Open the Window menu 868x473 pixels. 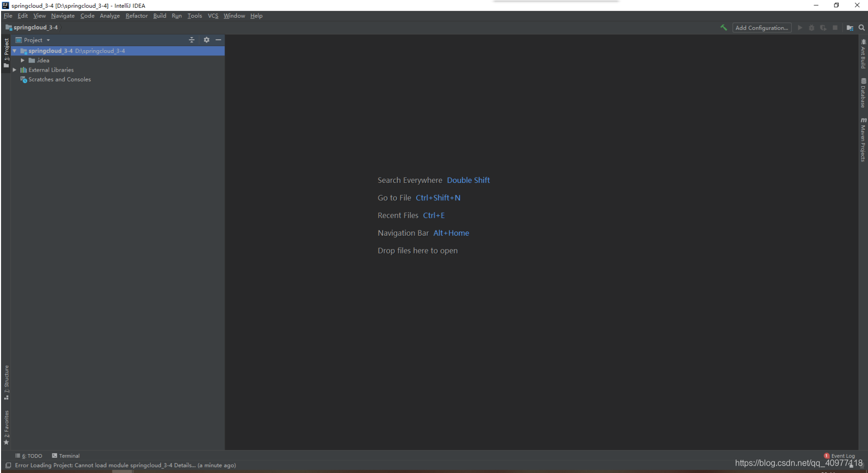pos(234,16)
